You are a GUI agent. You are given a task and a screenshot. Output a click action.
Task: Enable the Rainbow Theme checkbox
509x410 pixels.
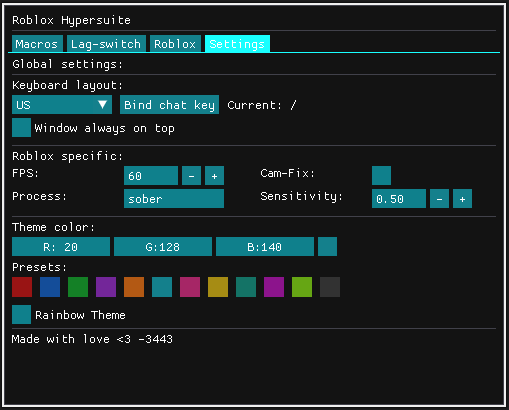tap(21, 314)
